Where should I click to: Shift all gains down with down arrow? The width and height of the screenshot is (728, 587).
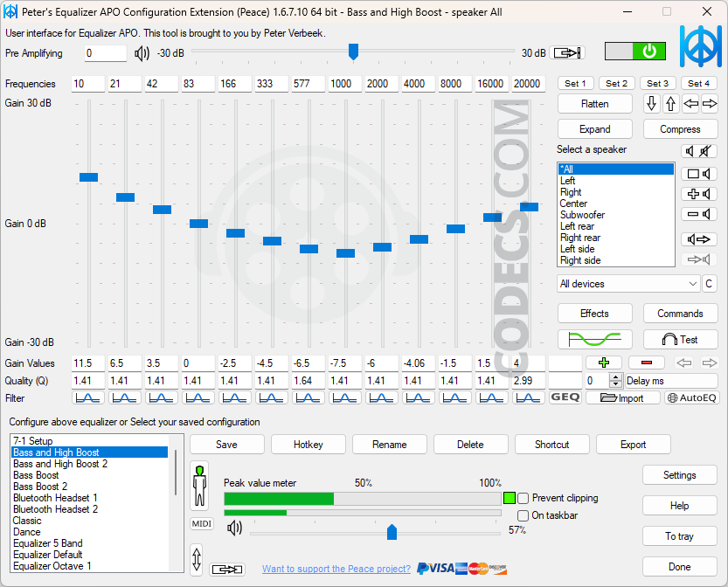point(651,103)
